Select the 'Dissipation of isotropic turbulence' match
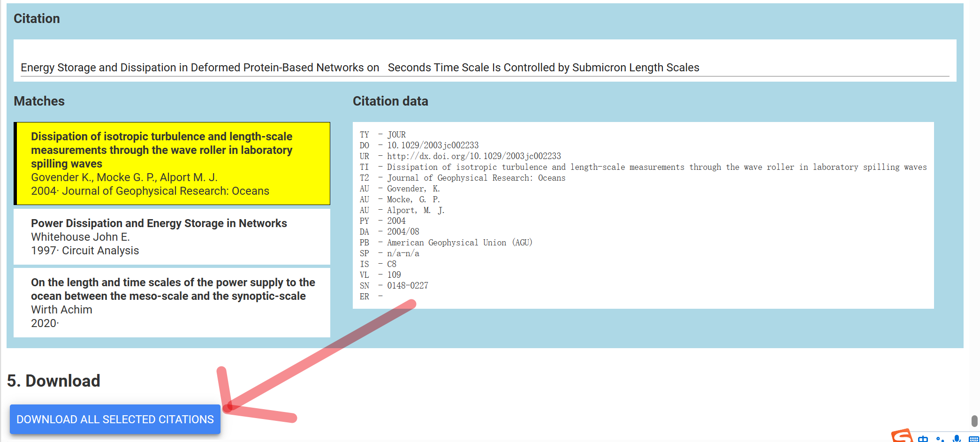 (172, 163)
